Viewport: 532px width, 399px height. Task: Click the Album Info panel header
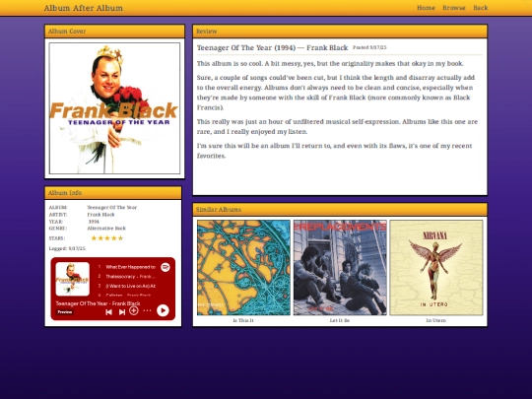tap(113, 193)
